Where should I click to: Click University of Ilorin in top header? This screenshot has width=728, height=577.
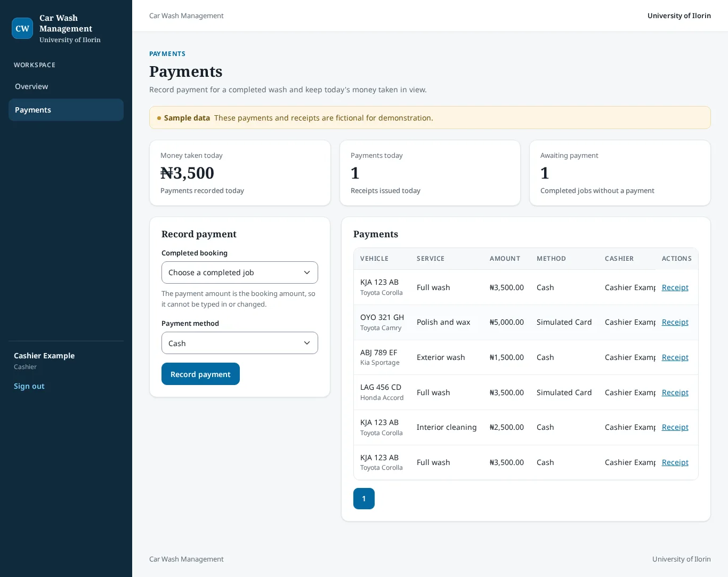click(x=679, y=16)
